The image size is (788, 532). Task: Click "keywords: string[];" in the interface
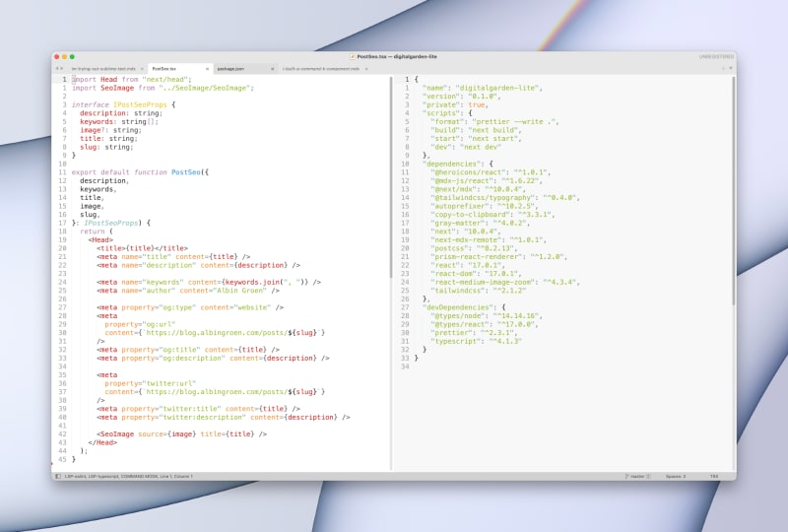[119, 122]
